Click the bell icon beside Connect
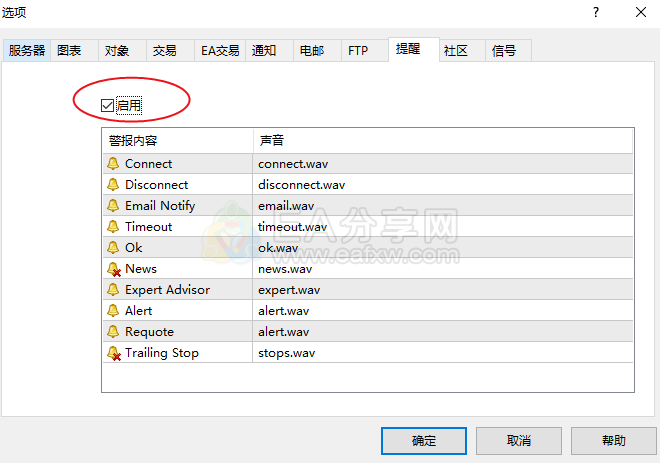The width and height of the screenshot is (660, 463). tap(113, 163)
